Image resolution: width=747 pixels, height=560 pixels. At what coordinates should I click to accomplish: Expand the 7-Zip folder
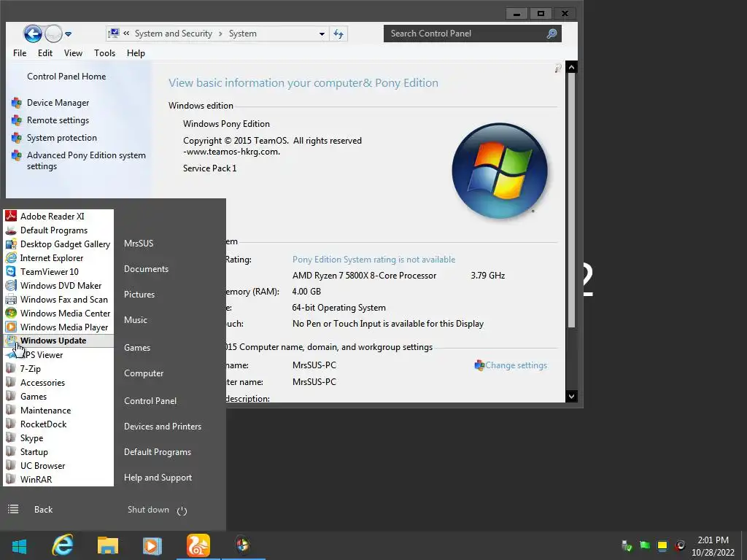(31, 368)
